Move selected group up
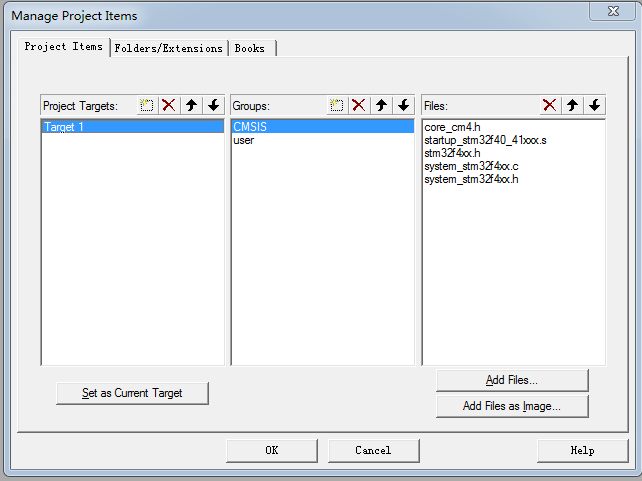The image size is (642, 481). (x=381, y=106)
